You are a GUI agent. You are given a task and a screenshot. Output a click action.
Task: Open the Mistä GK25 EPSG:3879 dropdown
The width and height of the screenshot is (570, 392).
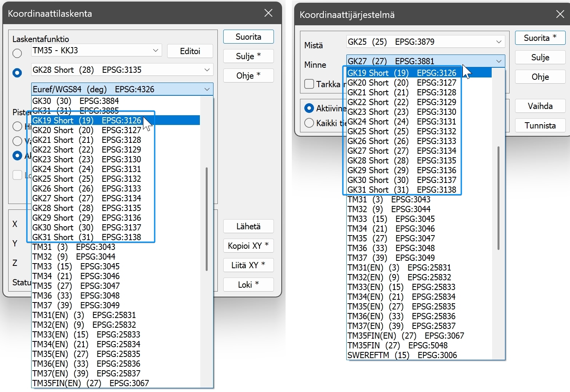(x=425, y=42)
